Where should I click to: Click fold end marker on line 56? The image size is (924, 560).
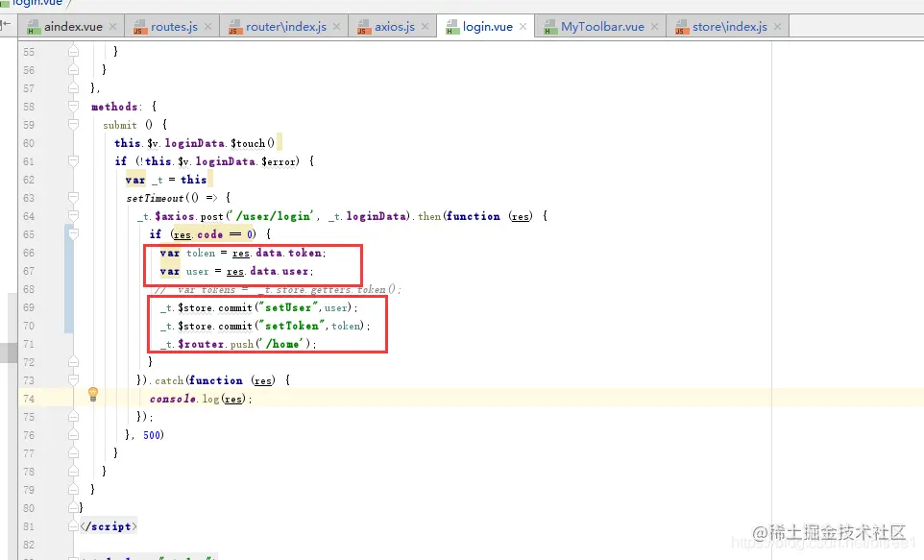[x=73, y=69]
